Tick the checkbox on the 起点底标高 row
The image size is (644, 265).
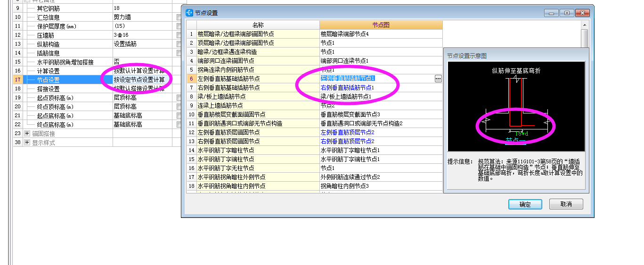pos(179,116)
